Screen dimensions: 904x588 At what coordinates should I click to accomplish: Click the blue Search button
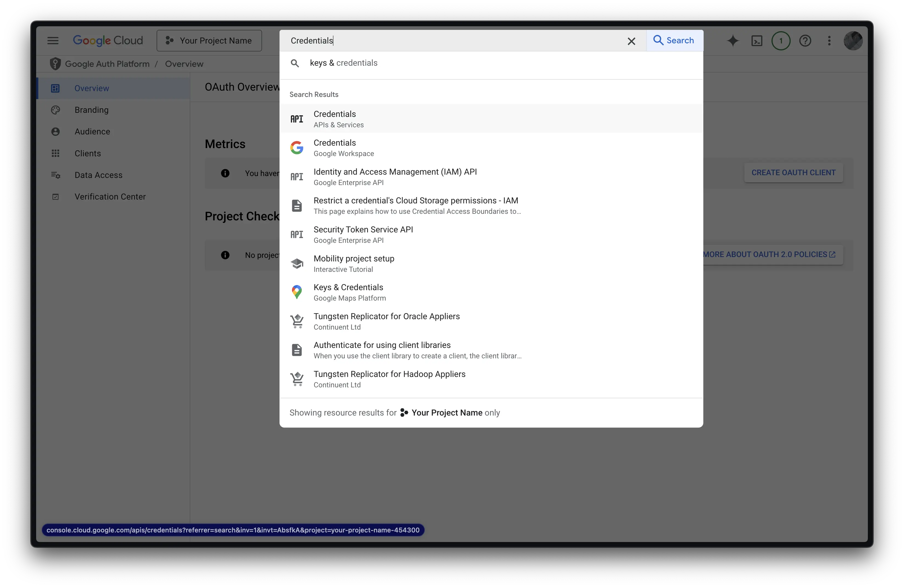(675, 41)
